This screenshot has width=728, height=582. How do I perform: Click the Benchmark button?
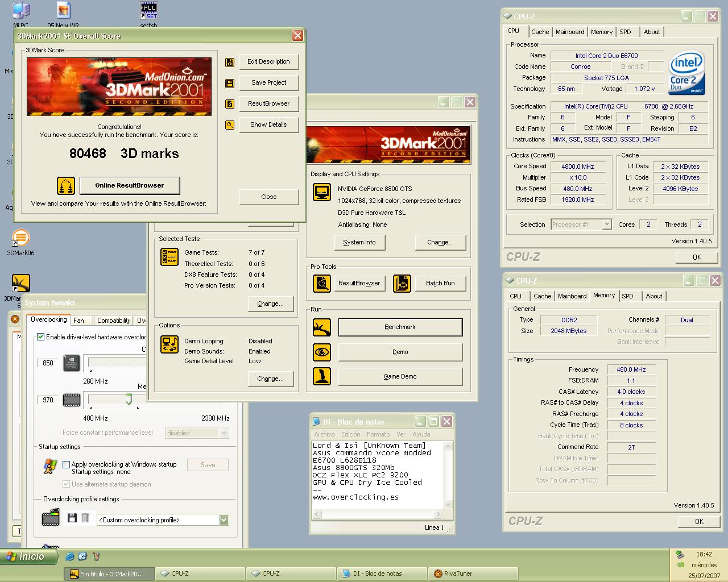click(x=400, y=327)
